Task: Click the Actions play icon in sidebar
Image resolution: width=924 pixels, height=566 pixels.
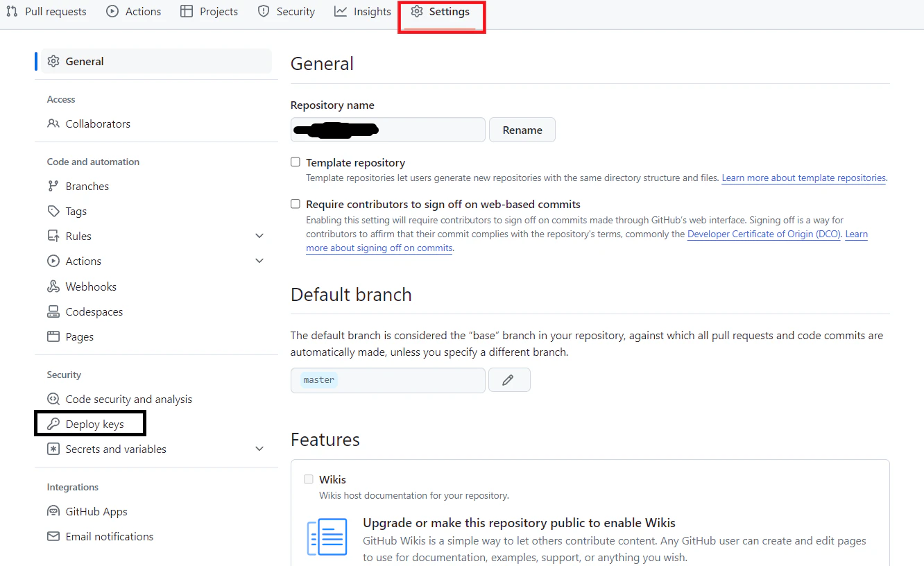Action: click(53, 261)
